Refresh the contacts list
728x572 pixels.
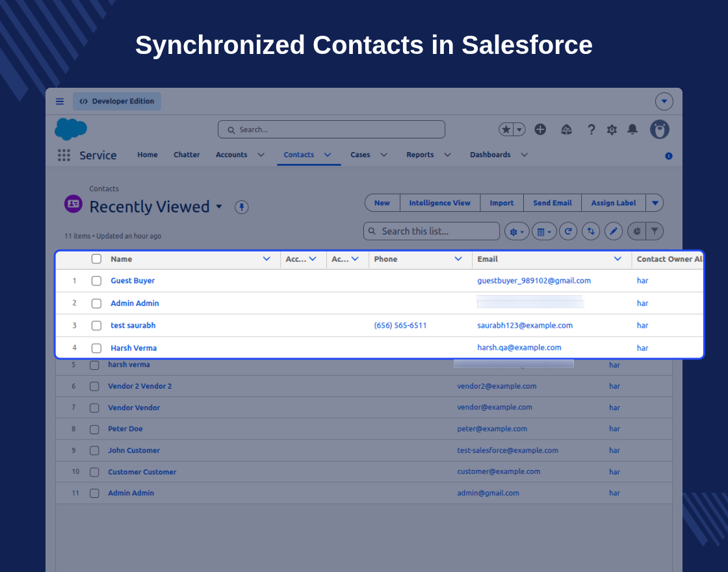(568, 231)
